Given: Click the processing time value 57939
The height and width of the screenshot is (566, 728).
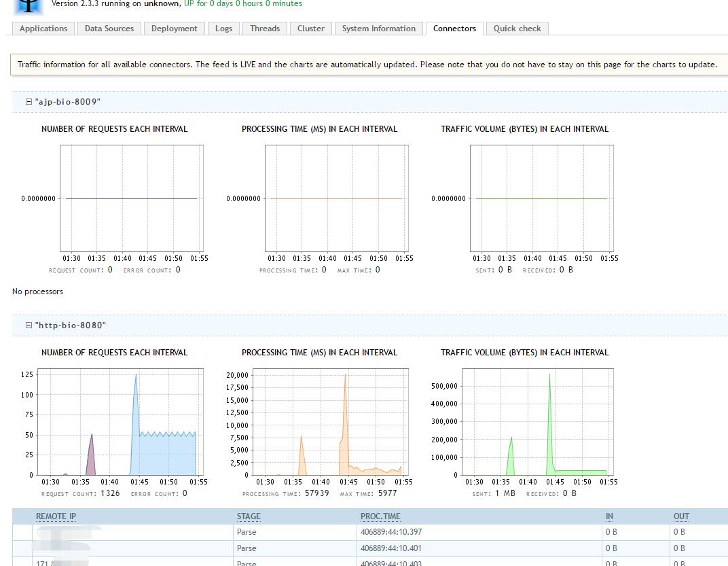Looking at the screenshot, I should 316,493.
